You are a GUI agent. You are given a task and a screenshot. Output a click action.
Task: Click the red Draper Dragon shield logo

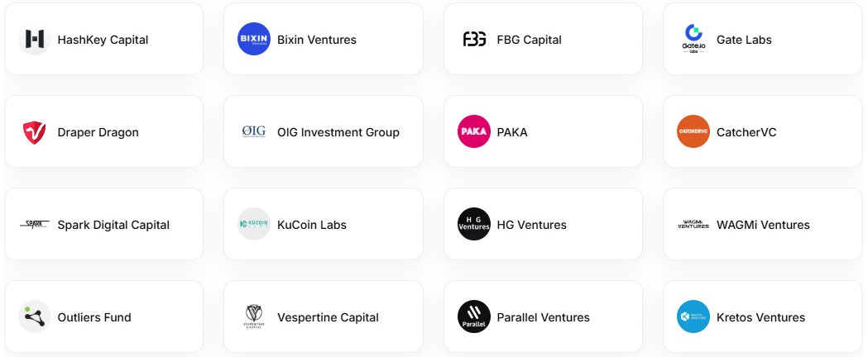point(34,132)
